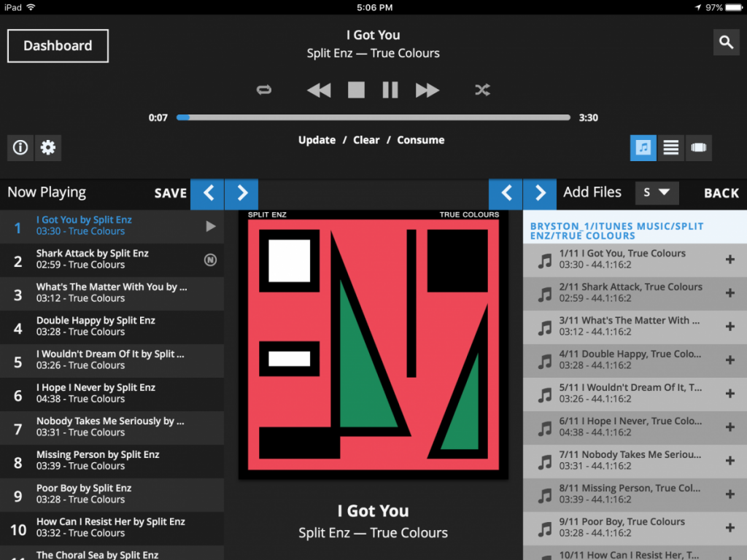Screen dimensions: 747x560
Task: Click music note icon for 9/11 Poor Boy
Action: (544, 529)
